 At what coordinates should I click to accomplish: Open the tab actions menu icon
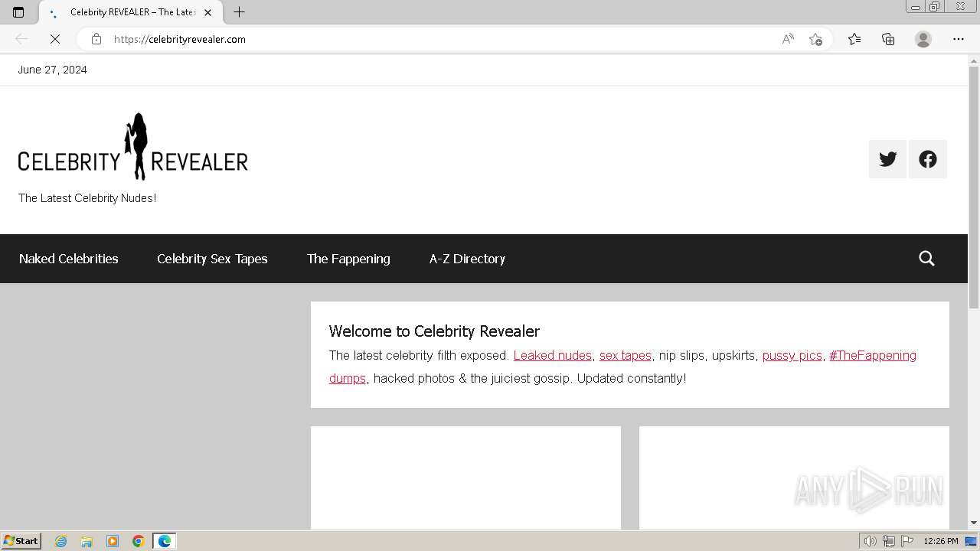click(18, 12)
